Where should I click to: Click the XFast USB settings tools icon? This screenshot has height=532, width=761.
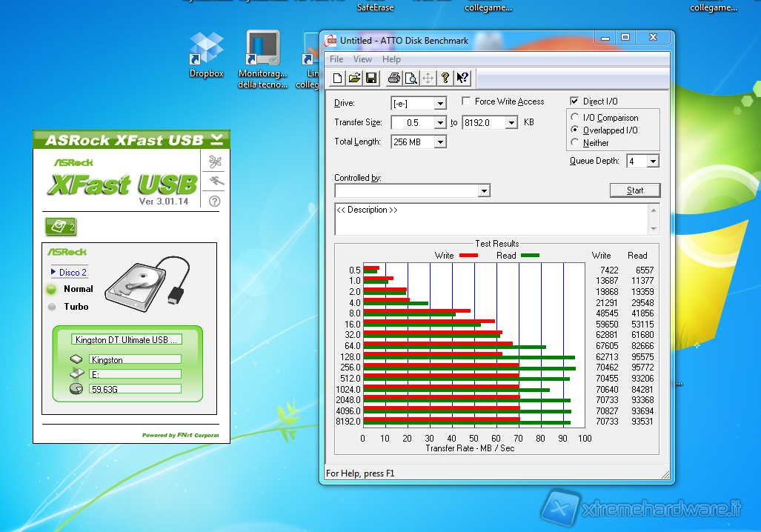coord(215,162)
